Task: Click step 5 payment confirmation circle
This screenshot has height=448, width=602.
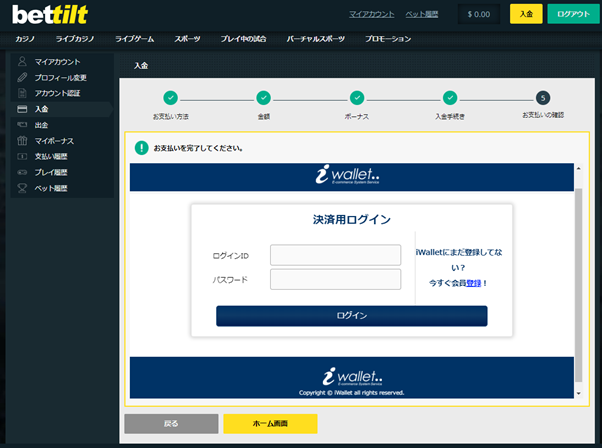Action: coord(543,98)
